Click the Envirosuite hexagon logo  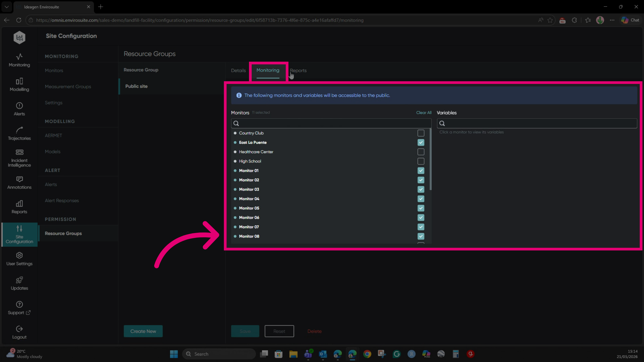pyautogui.click(x=19, y=38)
